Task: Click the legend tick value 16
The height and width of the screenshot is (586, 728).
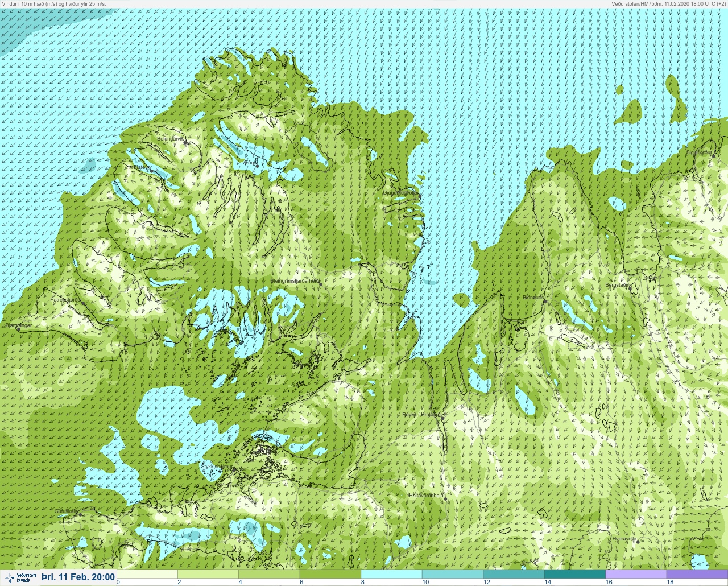Action: coord(609,582)
